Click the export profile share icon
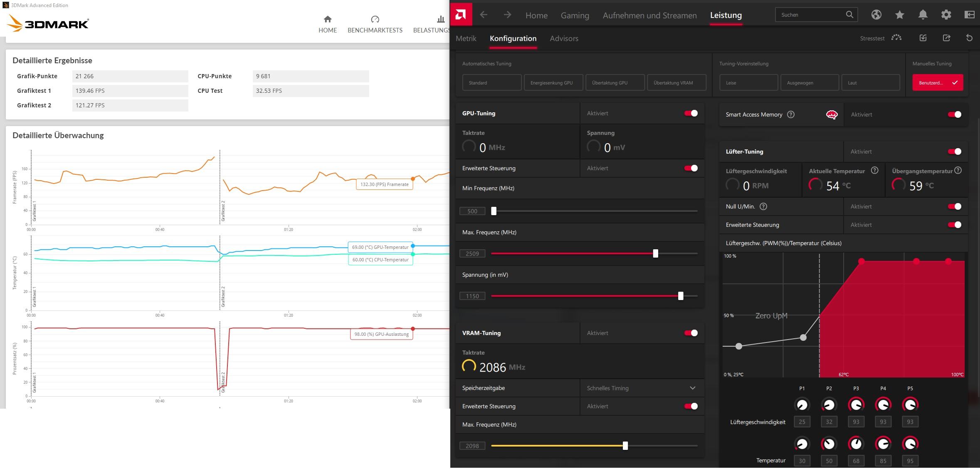Screen dimensions: 980x469 point(946,38)
